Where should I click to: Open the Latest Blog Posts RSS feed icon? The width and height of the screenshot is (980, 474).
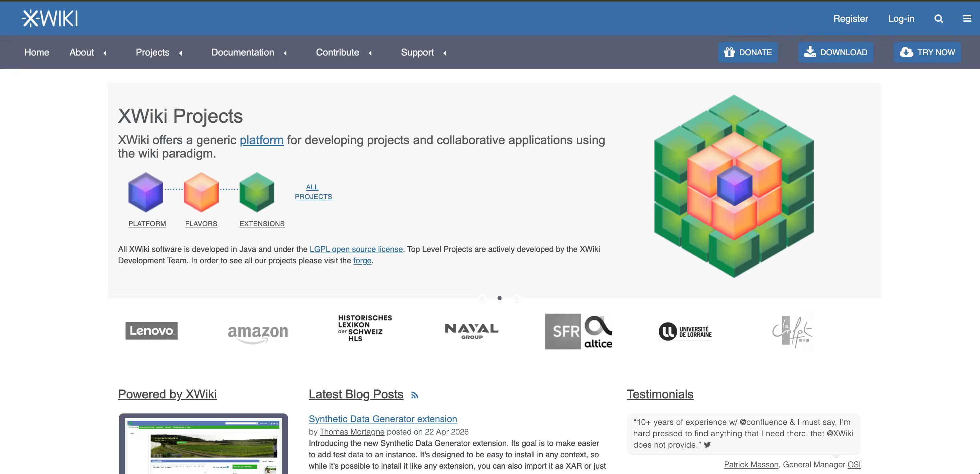pyautogui.click(x=415, y=395)
